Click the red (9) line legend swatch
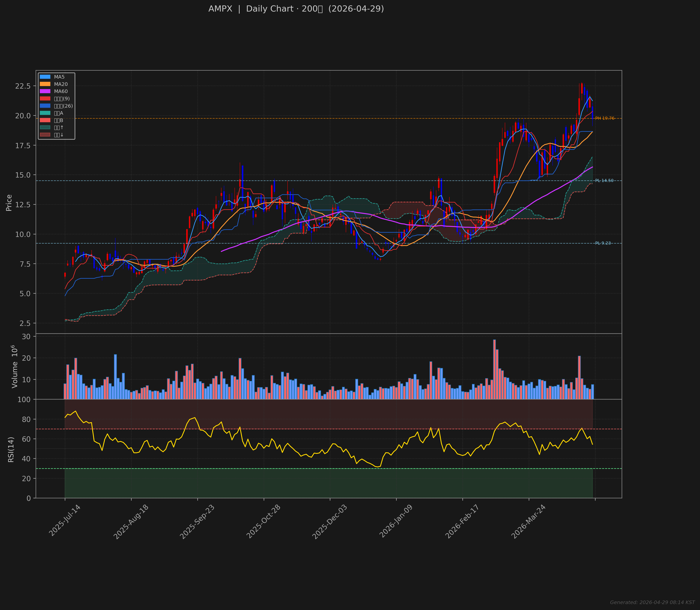700x610 pixels. (45, 99)
